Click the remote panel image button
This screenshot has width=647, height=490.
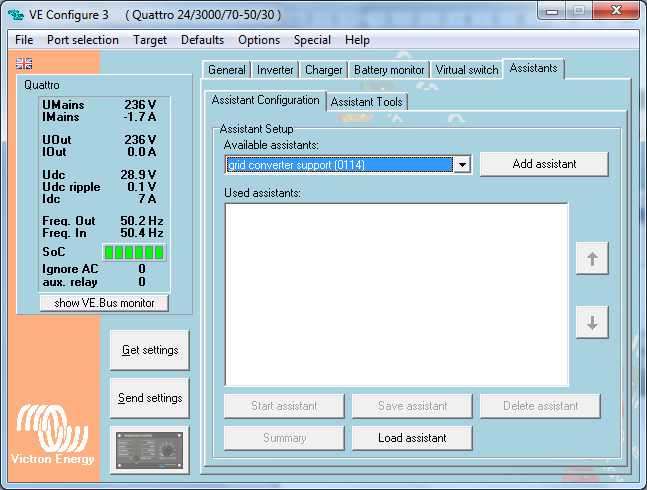coord(150,449)
